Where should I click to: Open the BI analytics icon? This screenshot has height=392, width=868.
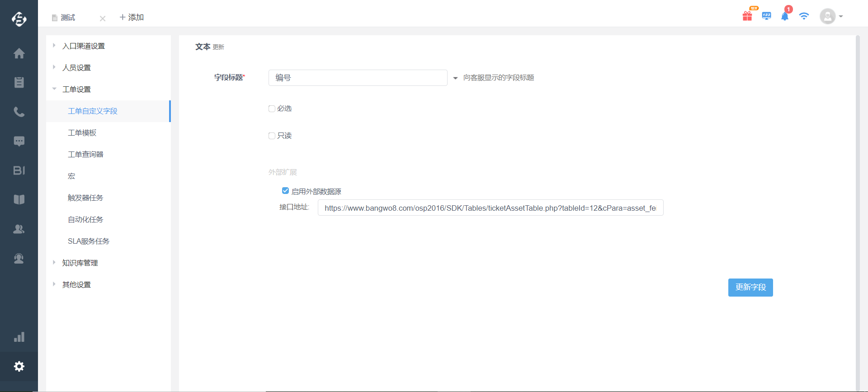click(x=19, y=170)
